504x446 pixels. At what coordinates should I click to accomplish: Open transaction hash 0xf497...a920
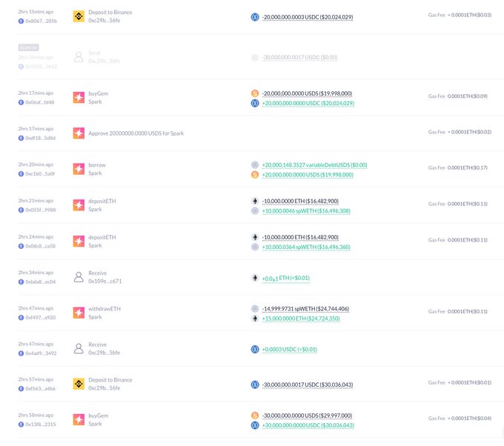coord(41,318)
